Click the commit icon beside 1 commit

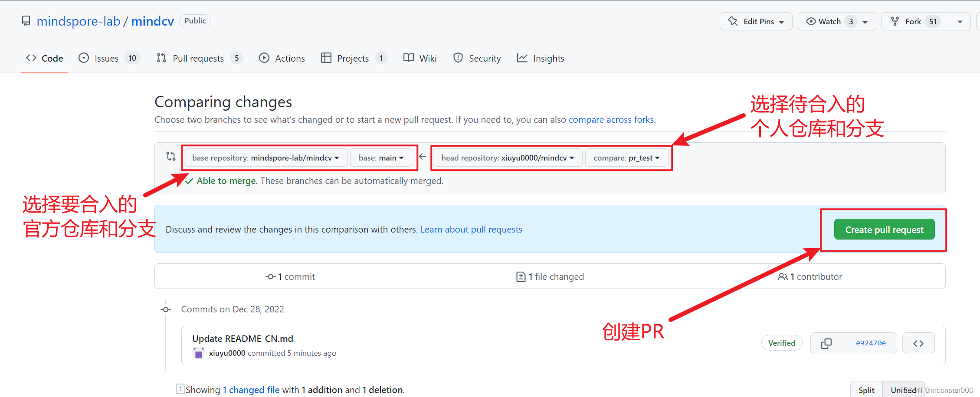tap(271, 276)
